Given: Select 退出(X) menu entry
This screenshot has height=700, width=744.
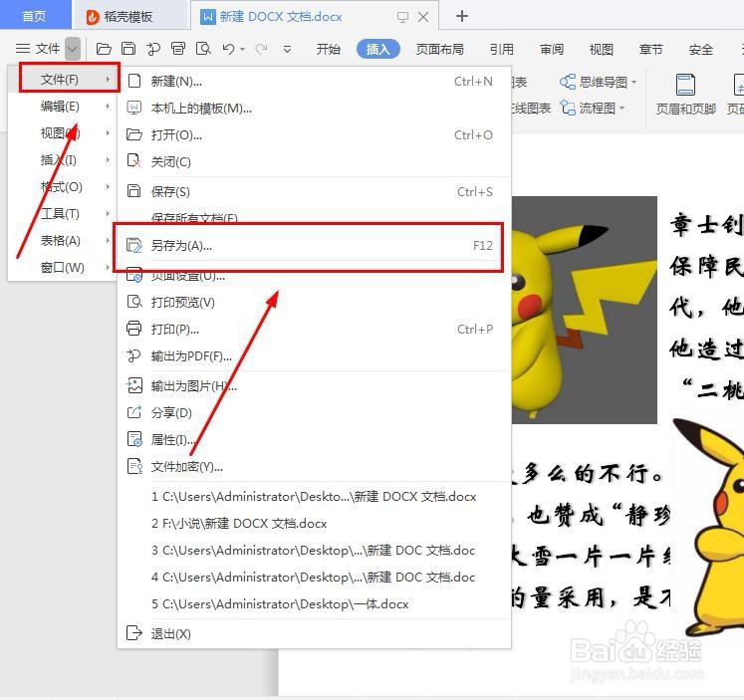Looking at the screenshot, I should (x=313, y=633).
